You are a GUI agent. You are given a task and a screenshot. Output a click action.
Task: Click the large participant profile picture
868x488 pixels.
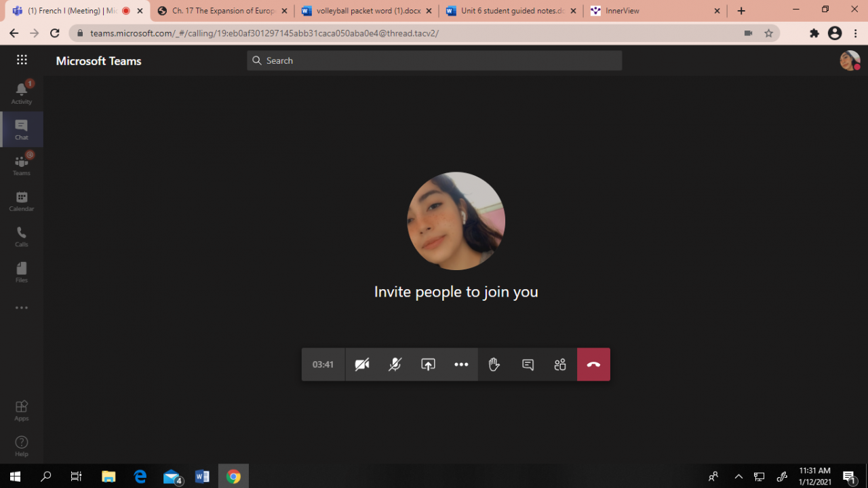(x=456, y=221)
